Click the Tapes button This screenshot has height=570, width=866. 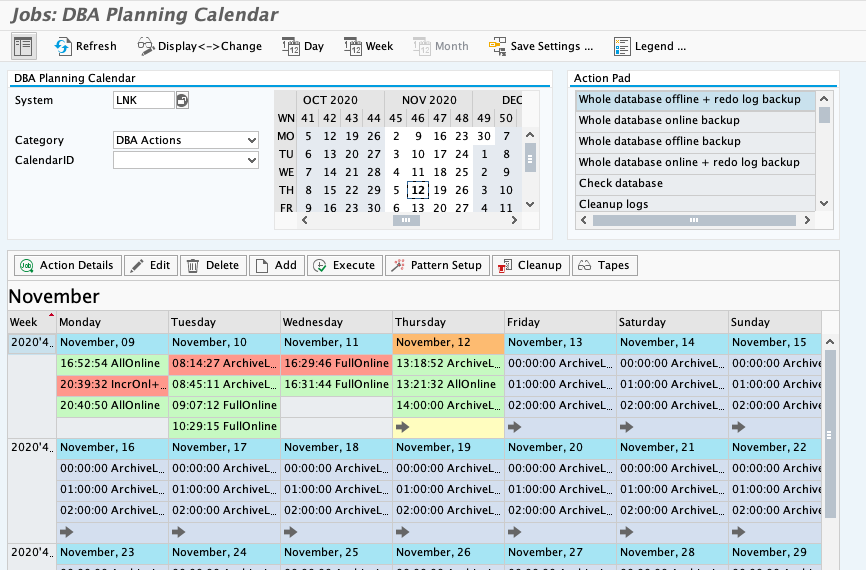pos(604,265)
